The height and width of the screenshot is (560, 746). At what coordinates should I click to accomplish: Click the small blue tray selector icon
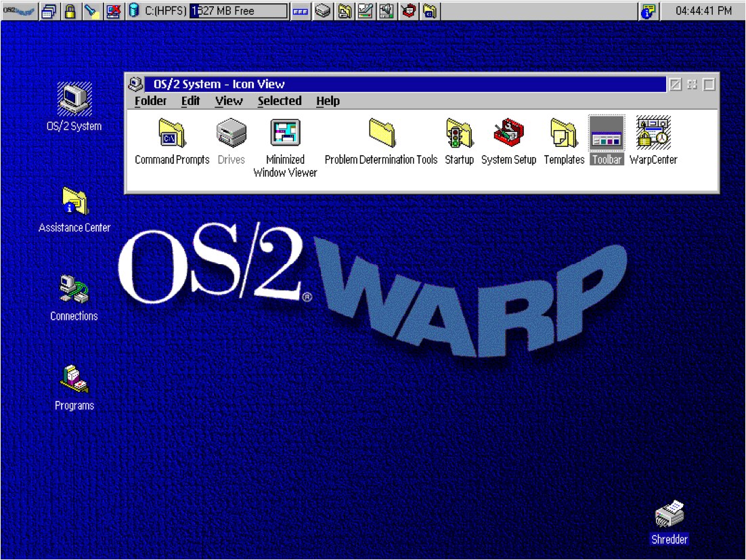pos(300,11)
